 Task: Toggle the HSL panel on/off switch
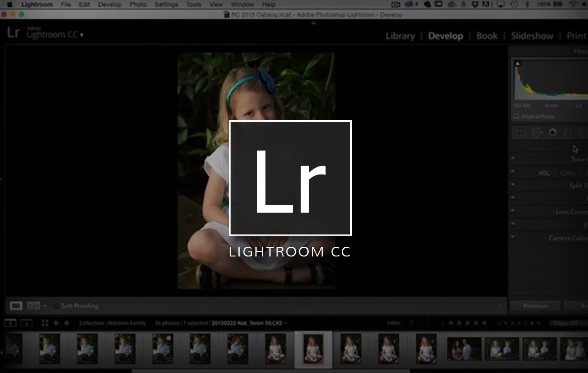513,171
